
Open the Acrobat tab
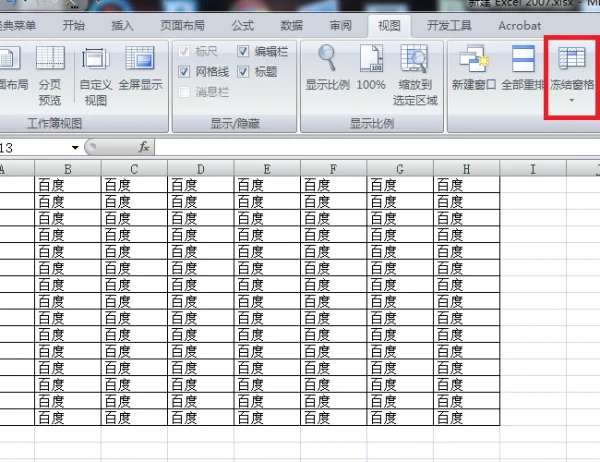[520, 26]
